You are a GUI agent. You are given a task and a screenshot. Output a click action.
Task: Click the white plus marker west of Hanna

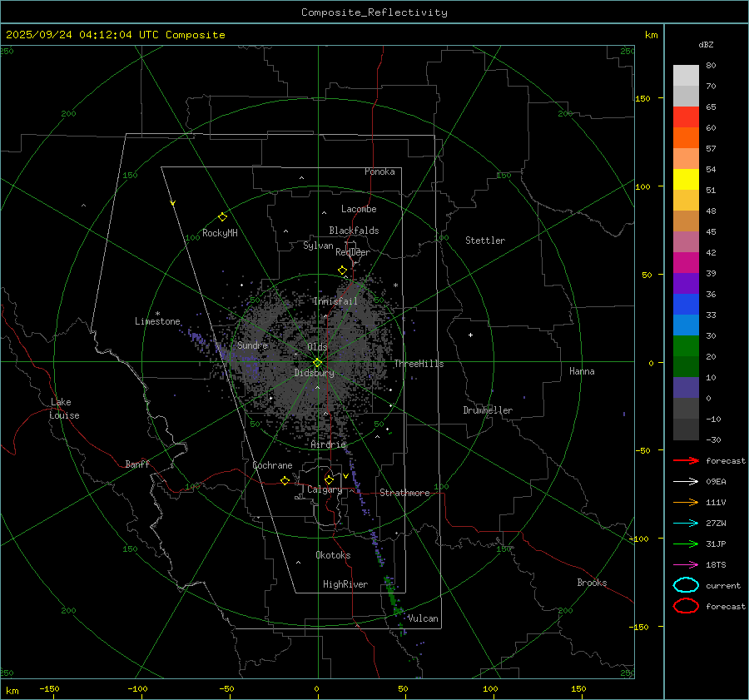470,335
